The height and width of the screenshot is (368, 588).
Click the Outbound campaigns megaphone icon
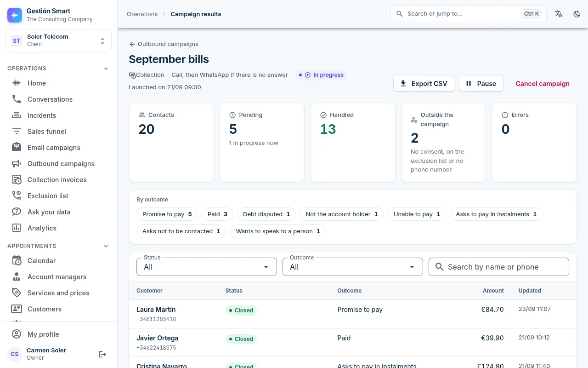click(17, 164)
